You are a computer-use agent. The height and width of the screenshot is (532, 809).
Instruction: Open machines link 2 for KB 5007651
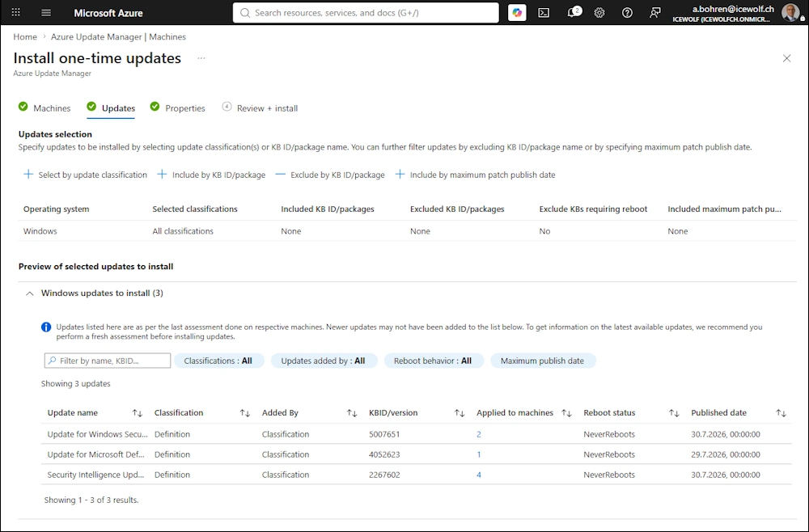479,434
